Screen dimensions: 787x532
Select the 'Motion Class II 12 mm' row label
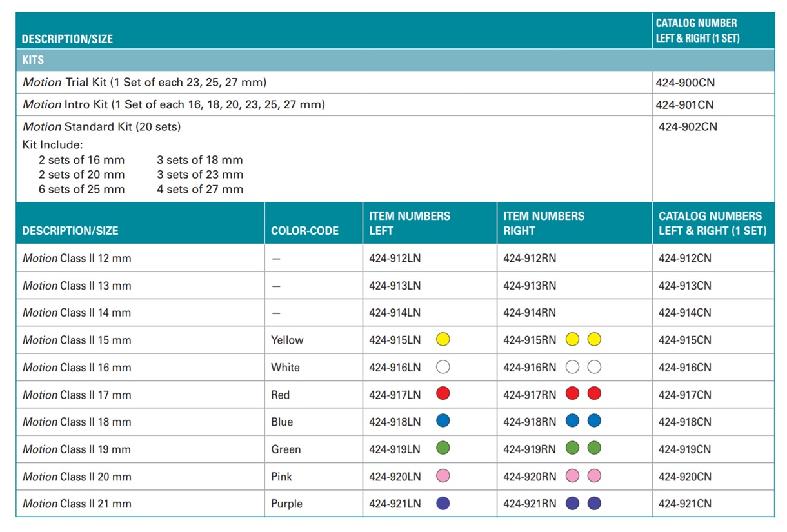[x=77, y=259]
